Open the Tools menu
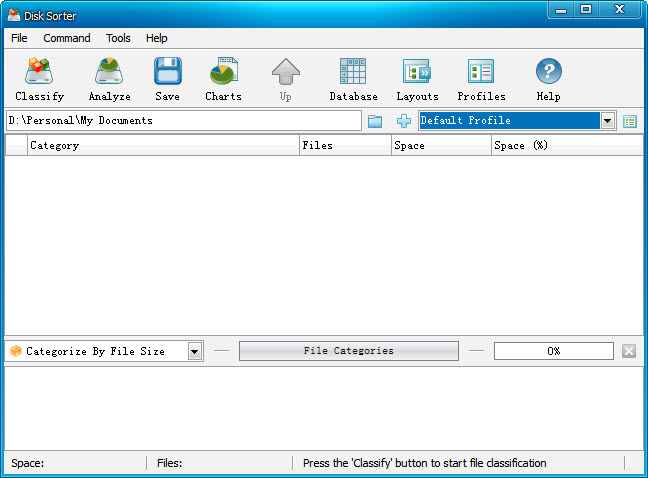Screen dimensions: 648x478 pyautogui.click(x=118, y=38)
